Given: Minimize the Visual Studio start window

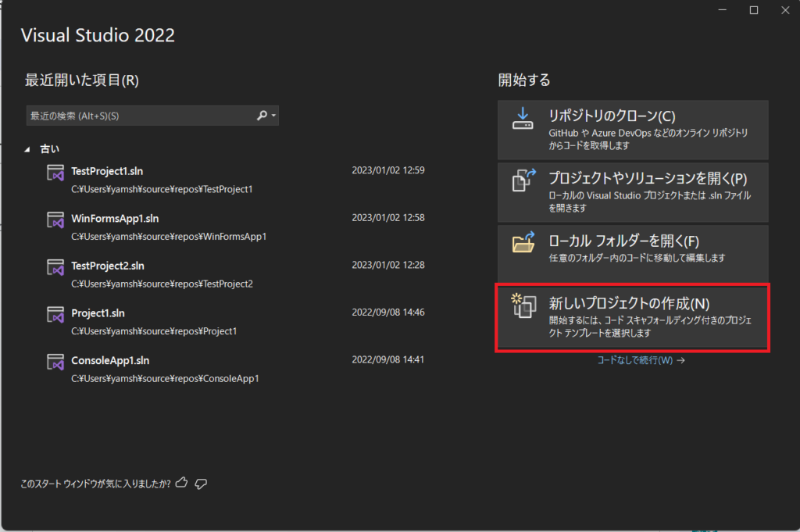Looking at the screenshot, I should (723, 10).
